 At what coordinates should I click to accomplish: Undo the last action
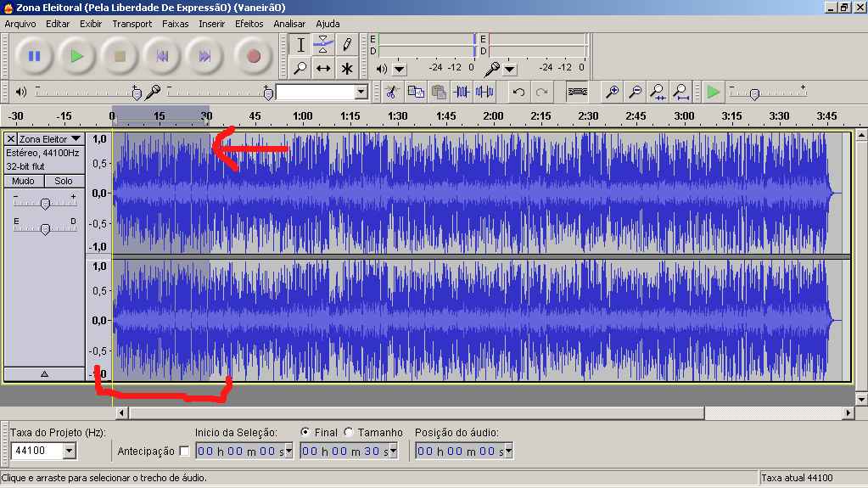click(x=518, y=92)
